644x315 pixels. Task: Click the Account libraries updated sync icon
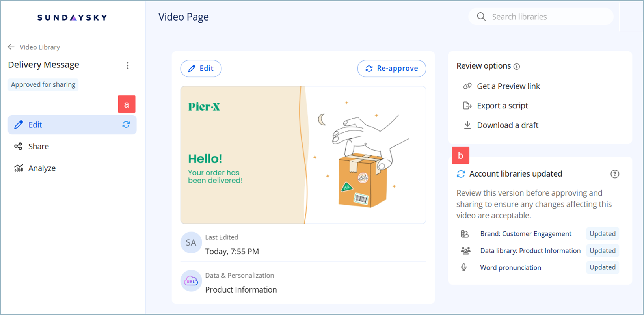click(x=461, y=174)
